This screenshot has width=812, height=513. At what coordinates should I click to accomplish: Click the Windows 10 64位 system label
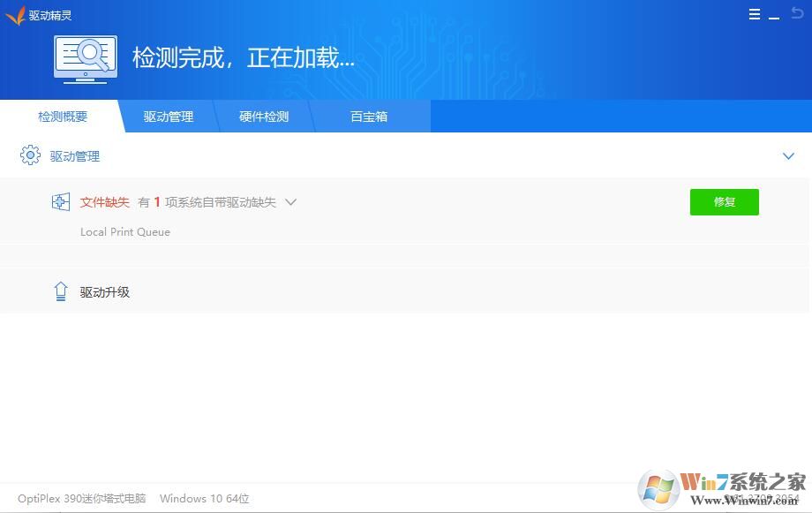tap(205, 499)
